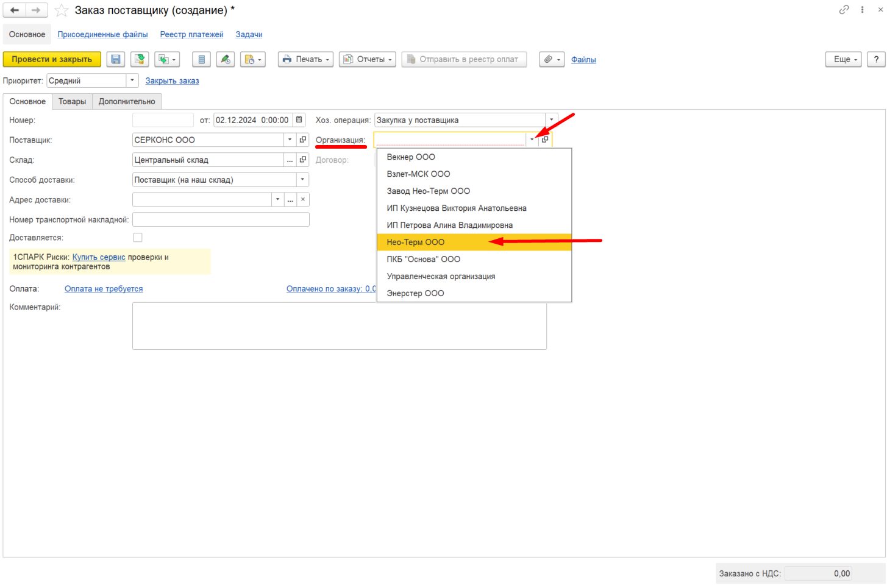Click into the Комментарий text area
The width and height of the screenshot is (887, 588).
coord(340,326)
